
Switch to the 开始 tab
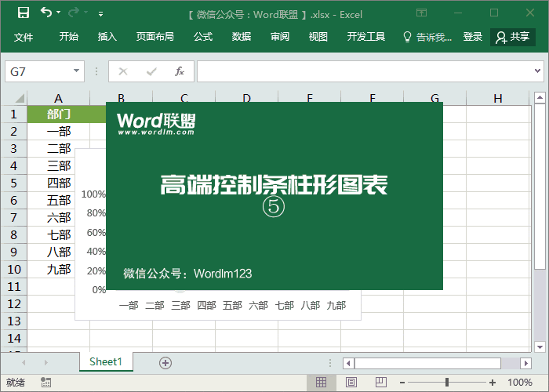(x=69, y=36)
